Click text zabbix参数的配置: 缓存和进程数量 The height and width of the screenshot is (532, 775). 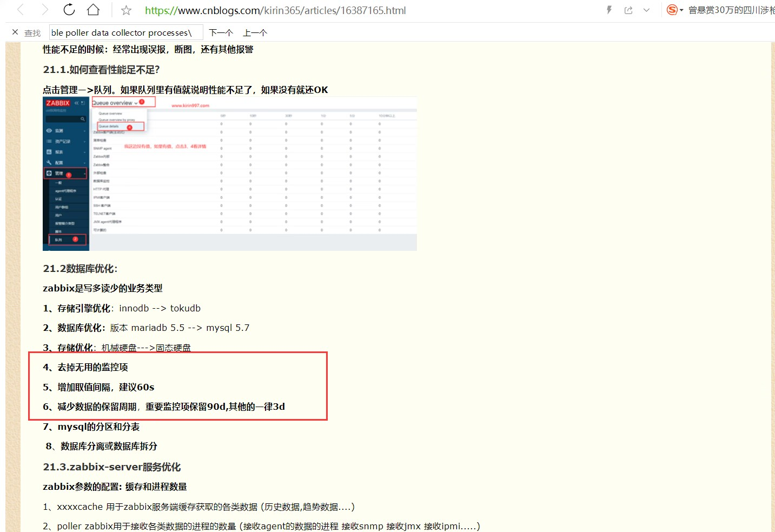pyautogui.click(x=115, y=487)
